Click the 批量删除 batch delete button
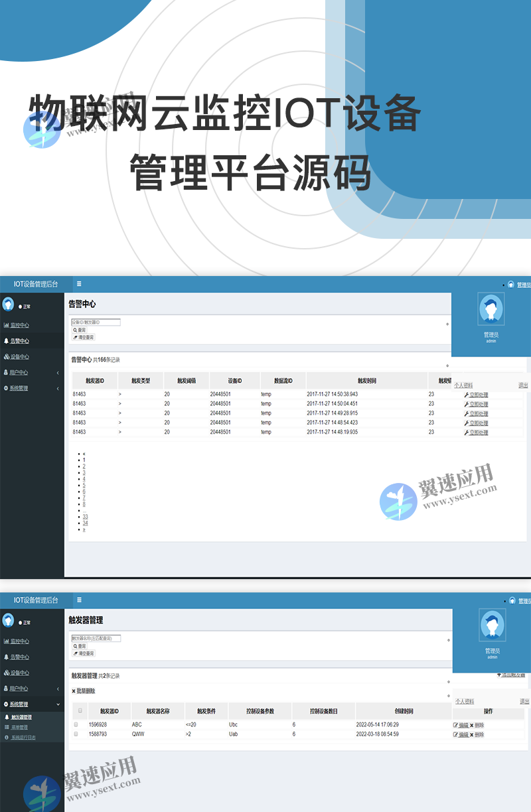 [84, 691]
